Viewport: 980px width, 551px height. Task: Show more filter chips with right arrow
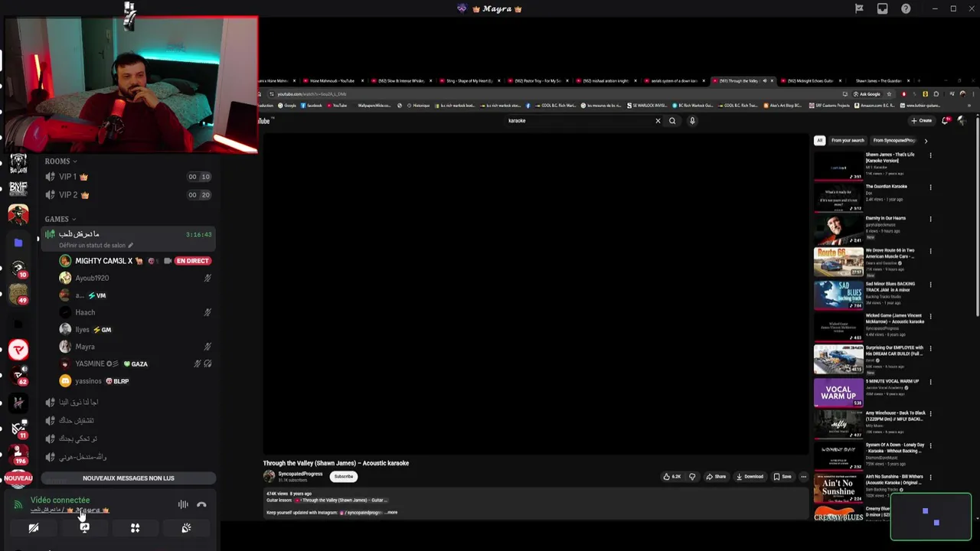(926, 141)
